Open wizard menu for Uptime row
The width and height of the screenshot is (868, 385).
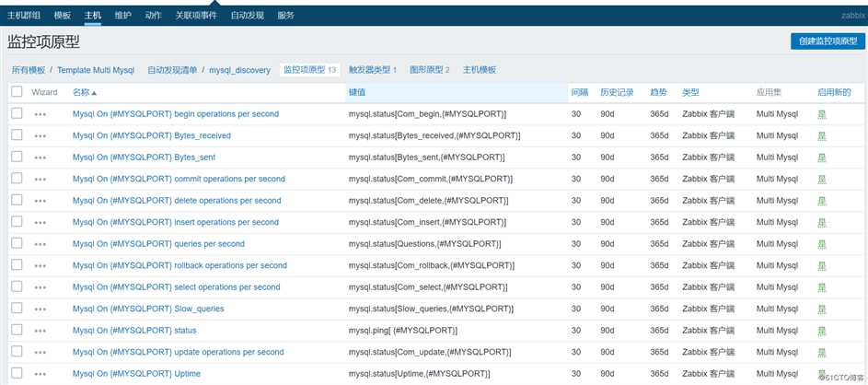tap(40, 373)
